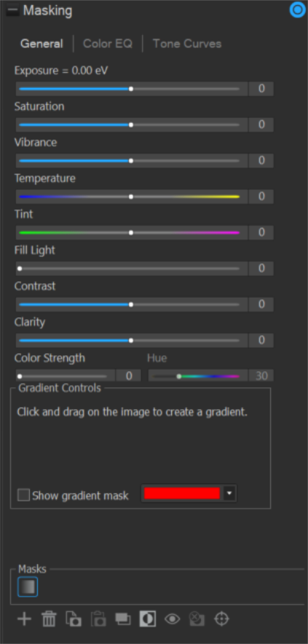Select the General tab

point(42,44)
